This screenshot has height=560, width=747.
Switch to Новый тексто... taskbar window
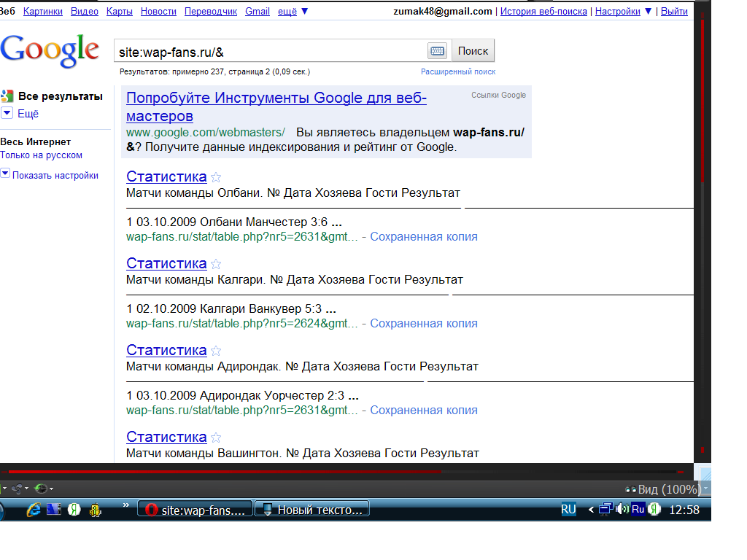(x=311, y=510)
